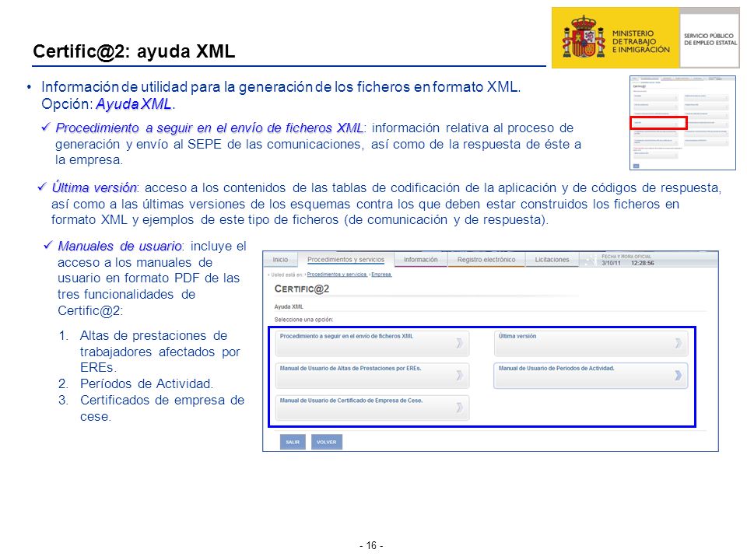Select the Registro electrónico tab
Image resolution: width=747 pixels, height=560 pixels.
486,260
